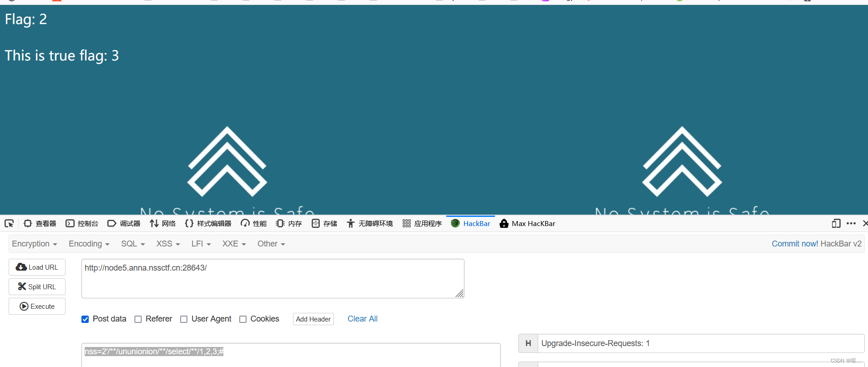Click the right double-chevron logo on page
The width and height of the screenshot is (868, 367).
click(x=682, y=161)
